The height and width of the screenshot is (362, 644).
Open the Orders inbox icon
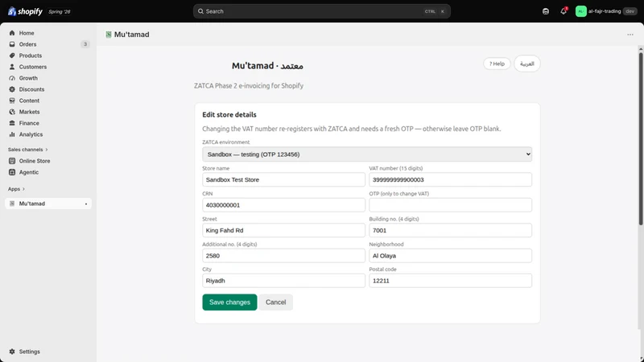[12, 44]
